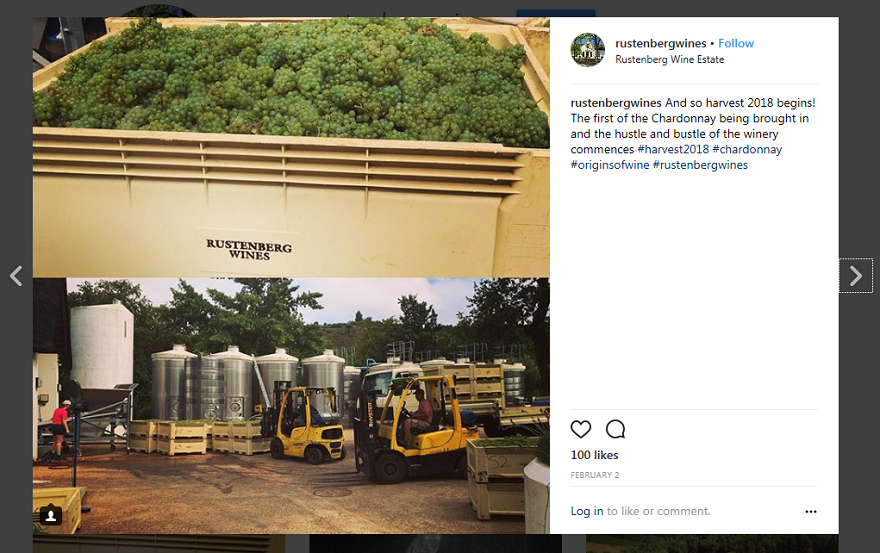Open the February 2 post date
Image resolution: width=880 pixels, height=553 pixels.
click(595, 475)
